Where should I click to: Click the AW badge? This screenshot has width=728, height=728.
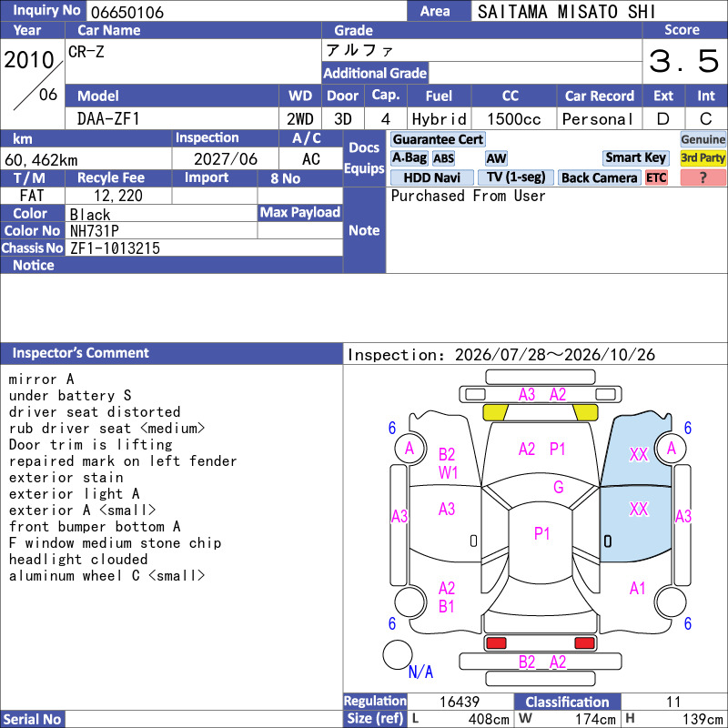496,158
